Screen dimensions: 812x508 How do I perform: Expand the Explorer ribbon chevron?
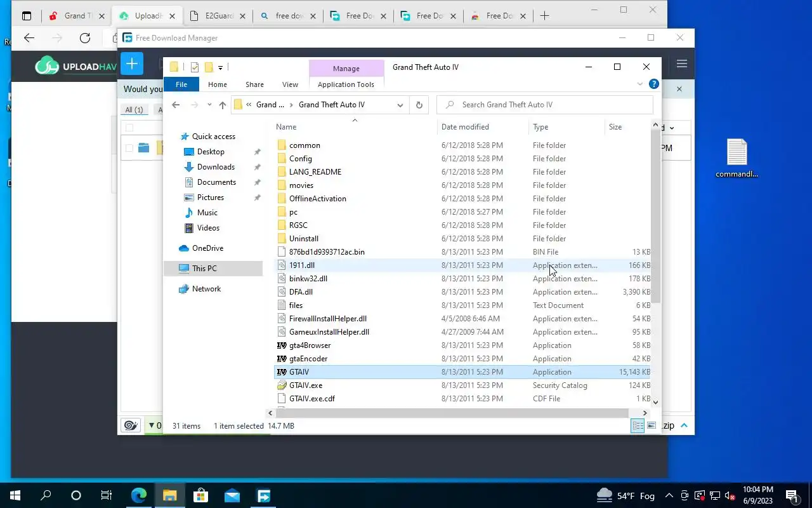pos(640,84)
